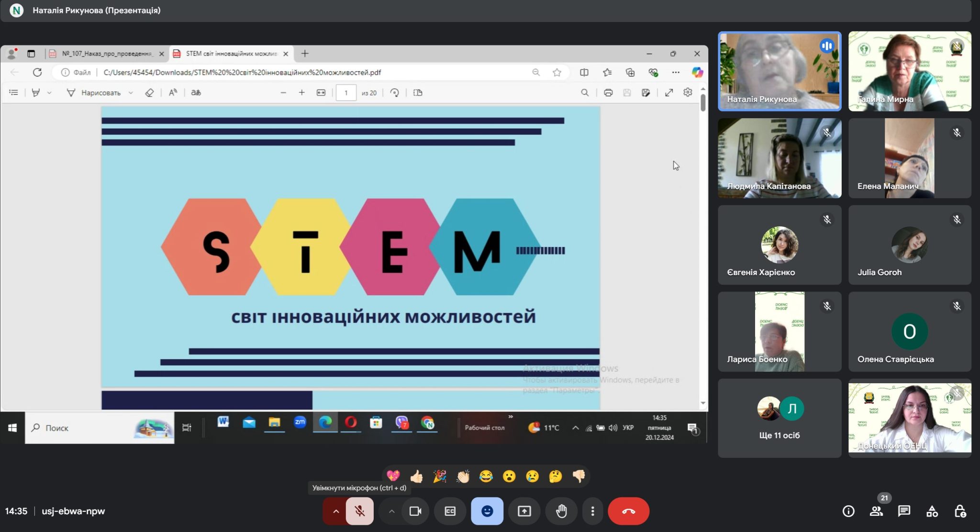
Task: Open the in-call chat panel
Action: [903, 511]
